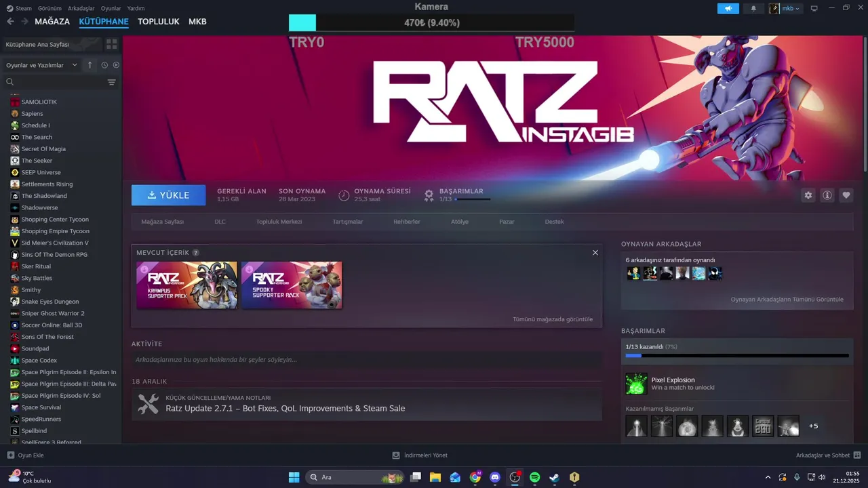Open the mkb account dropdown
The width and height of the screenshot is (868, 488).
785,9
